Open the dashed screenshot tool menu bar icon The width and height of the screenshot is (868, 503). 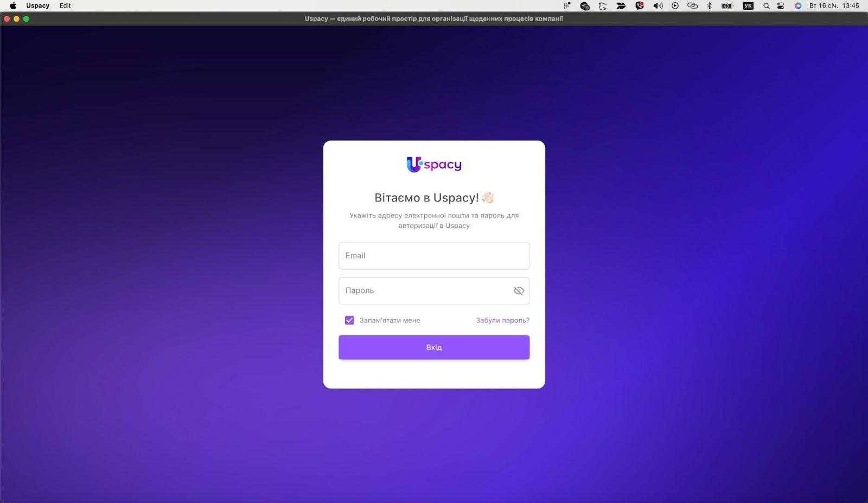click(x=603, y=6)
